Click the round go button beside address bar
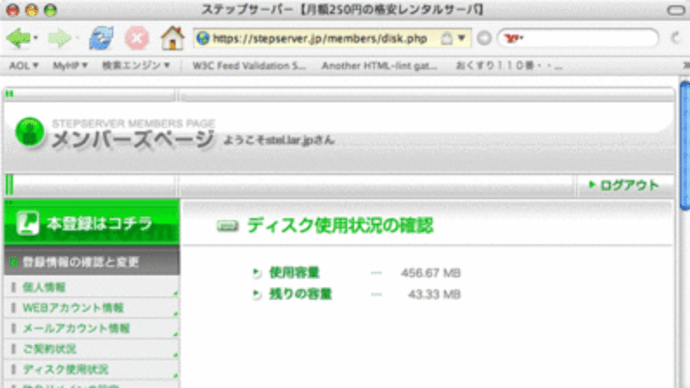 tap(484, 38)
